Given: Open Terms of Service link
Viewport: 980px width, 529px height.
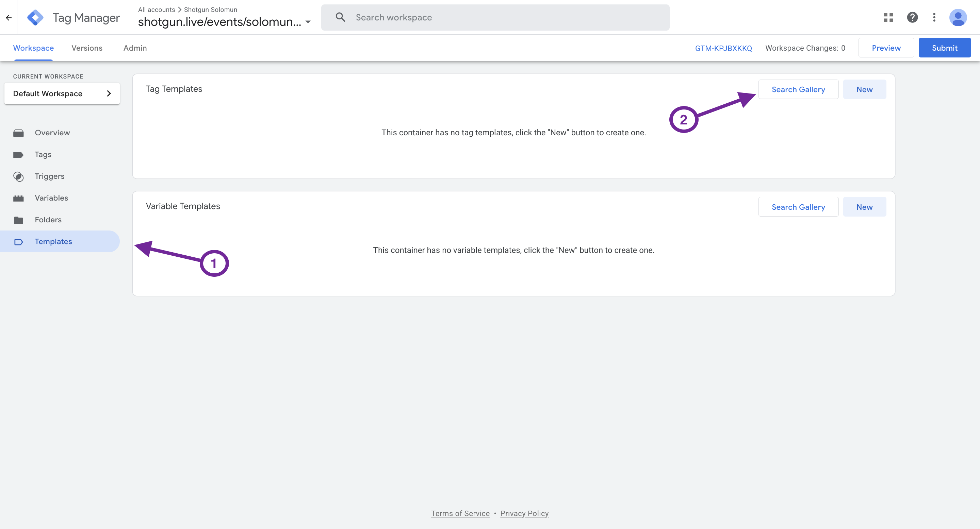Looking at the screenshot, I should [x=460, y=514].
